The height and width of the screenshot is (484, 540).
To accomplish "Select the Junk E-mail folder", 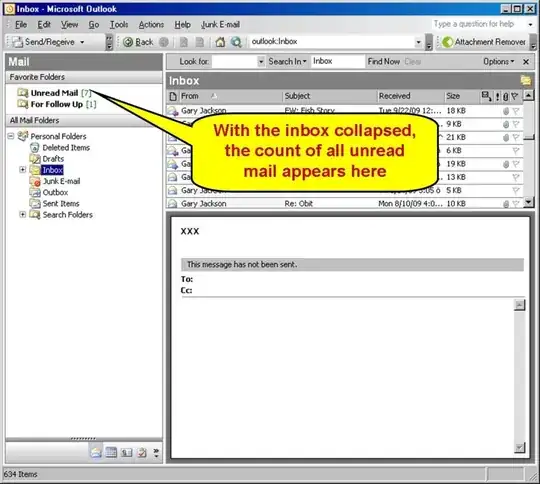I will [x=55, y=181].
